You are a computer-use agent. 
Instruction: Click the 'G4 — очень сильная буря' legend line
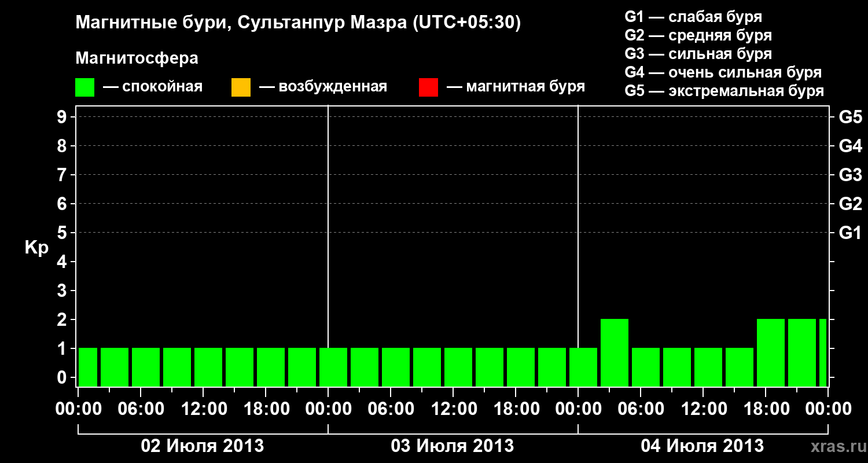coord(723,72)
